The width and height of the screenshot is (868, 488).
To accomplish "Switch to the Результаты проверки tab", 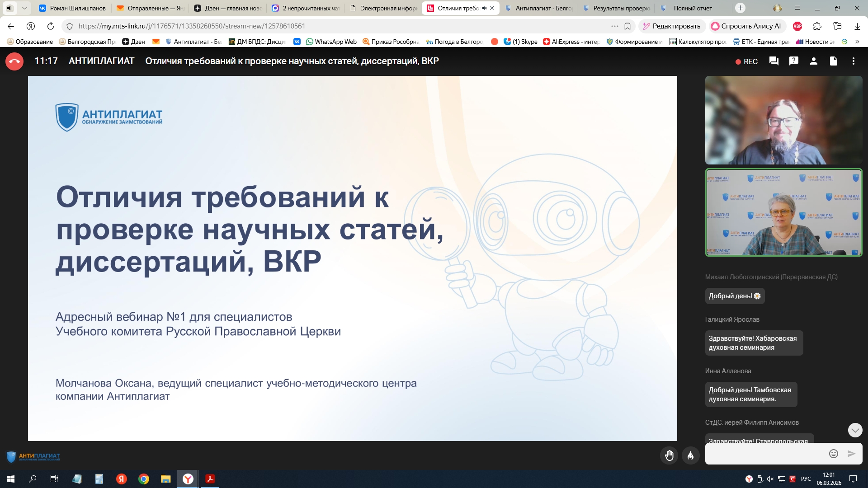I will click(x=621, y=8).
